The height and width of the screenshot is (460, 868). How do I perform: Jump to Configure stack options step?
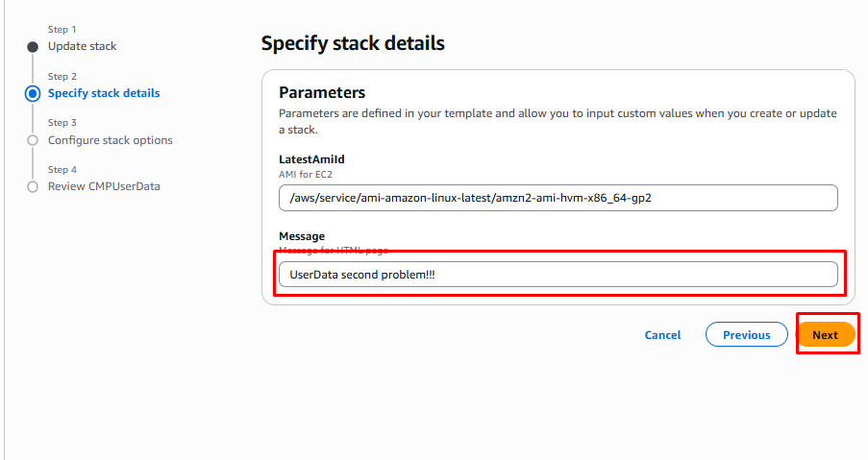111,140
